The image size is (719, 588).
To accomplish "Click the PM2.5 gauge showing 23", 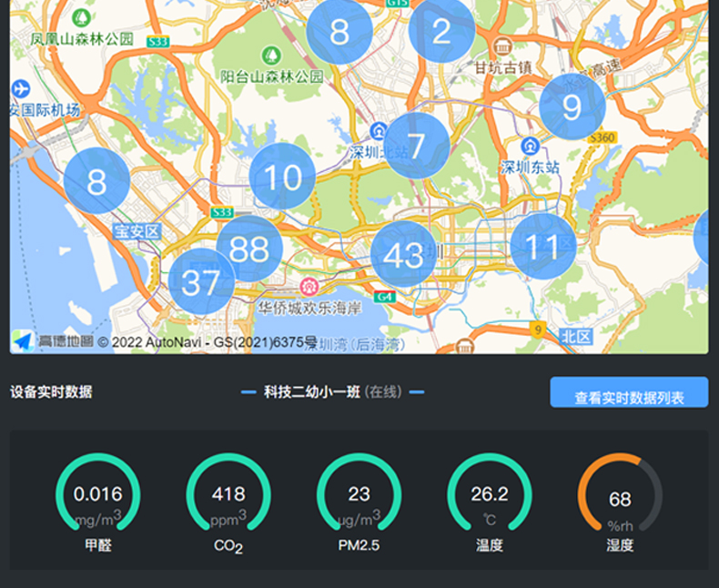I will click(359, 496).
